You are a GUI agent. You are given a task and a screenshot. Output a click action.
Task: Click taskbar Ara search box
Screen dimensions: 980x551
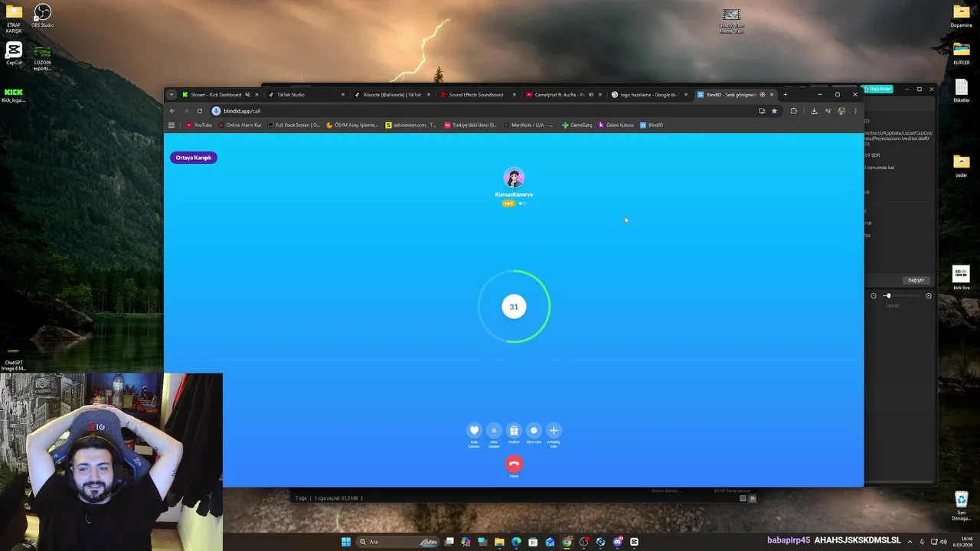click(x=398, y=542)
